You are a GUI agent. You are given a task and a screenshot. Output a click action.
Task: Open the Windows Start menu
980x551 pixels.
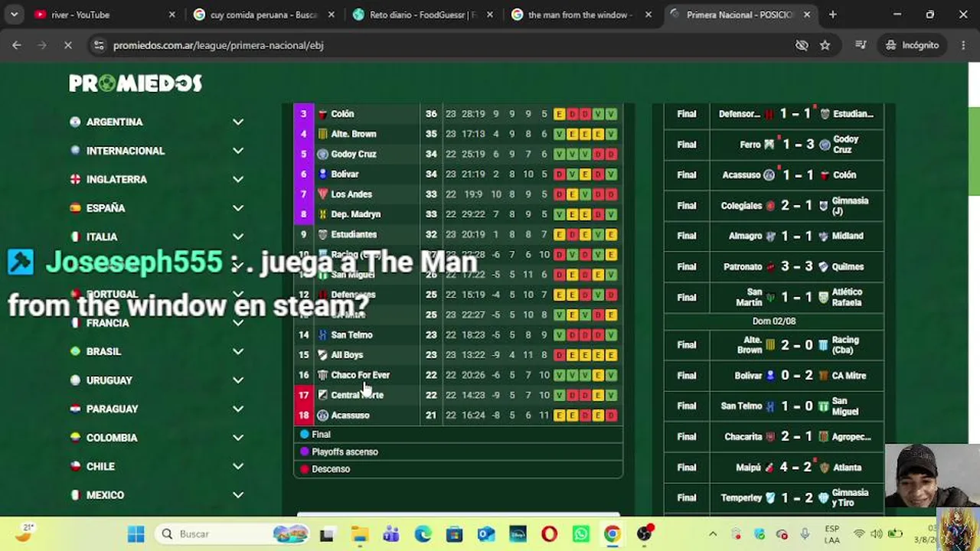[136, 534]
